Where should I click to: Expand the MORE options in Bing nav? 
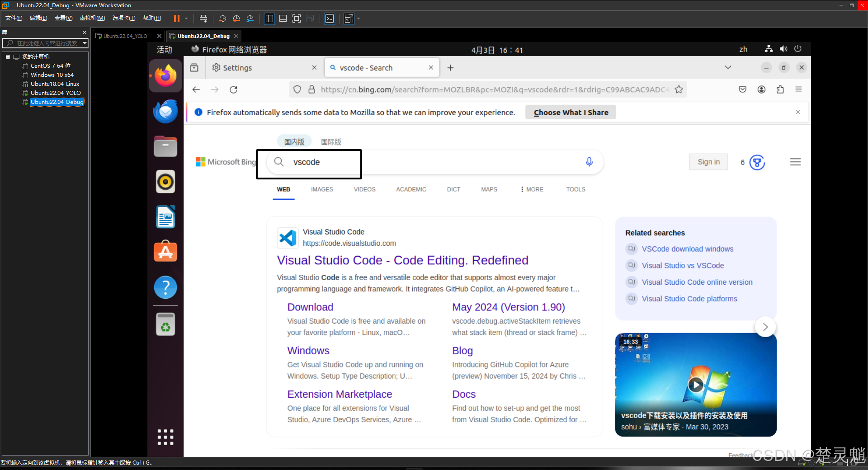532,189
